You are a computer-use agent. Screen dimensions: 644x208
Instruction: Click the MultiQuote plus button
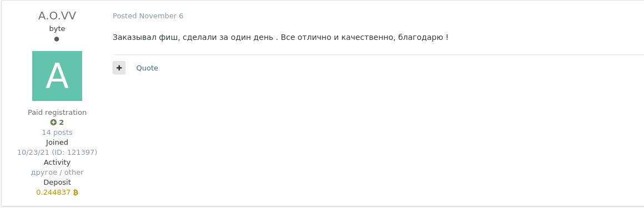pos(119,68)
